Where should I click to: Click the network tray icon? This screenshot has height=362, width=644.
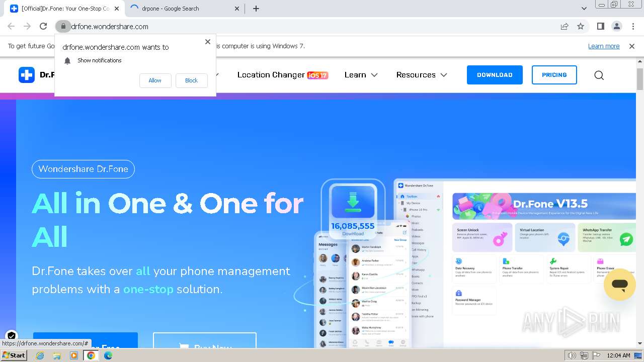[584, 355]
